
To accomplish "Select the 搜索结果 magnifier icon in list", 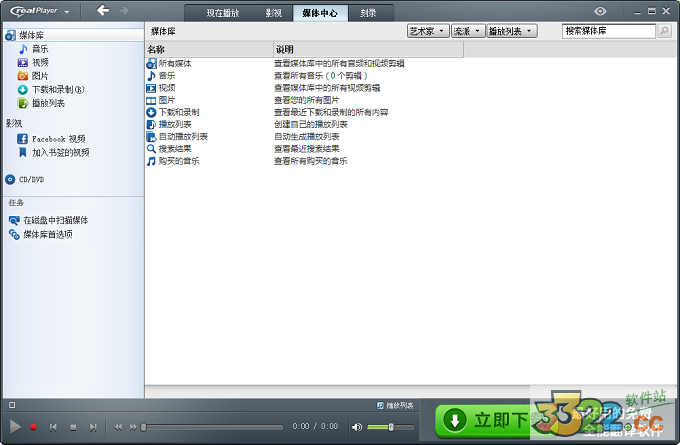I will [151, 149].
